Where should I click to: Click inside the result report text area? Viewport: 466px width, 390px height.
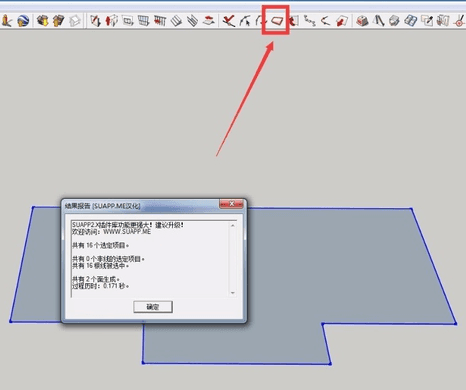pos(150,259)
